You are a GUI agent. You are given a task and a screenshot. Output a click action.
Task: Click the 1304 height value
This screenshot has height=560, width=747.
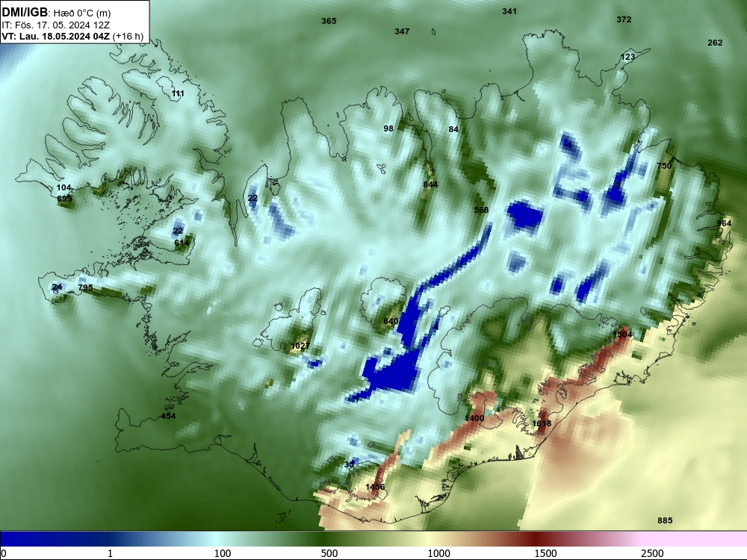click(622, 335)
